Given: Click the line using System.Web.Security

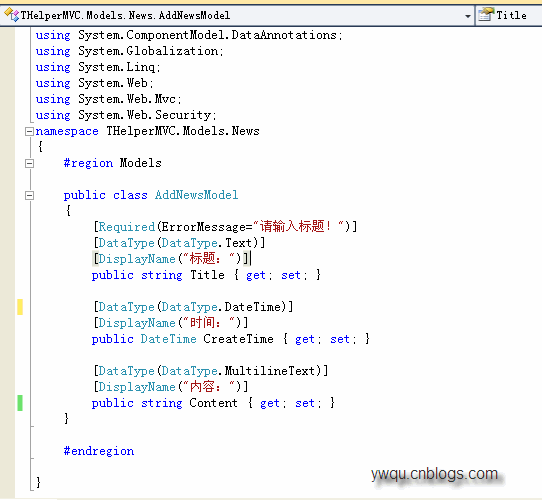Looking at the screenshot, I should [x=126, y=115].
